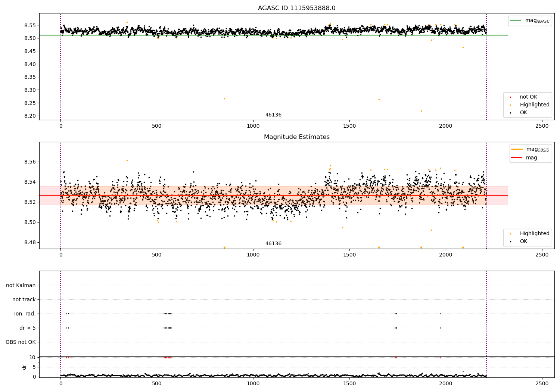Screen dimensions: 560x392
Task: Click the lone red triangle near 1975 in bottom panel
Action: click(x=441, y=358)
